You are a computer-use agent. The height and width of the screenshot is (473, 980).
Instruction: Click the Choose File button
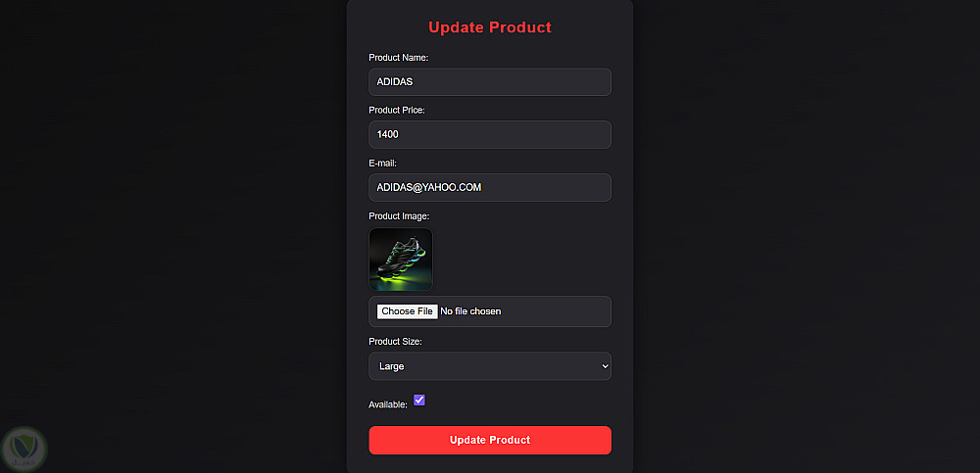[x=408, y=311]
